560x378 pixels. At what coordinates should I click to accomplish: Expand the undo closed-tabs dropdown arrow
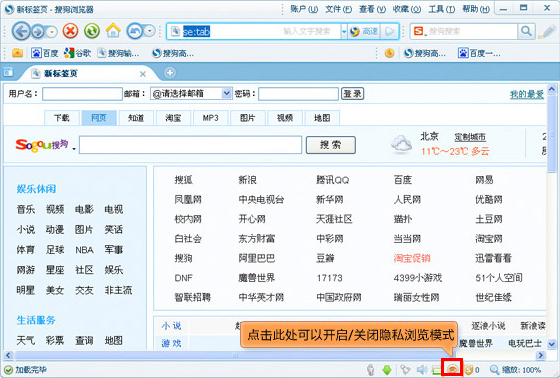pos(149,31)
